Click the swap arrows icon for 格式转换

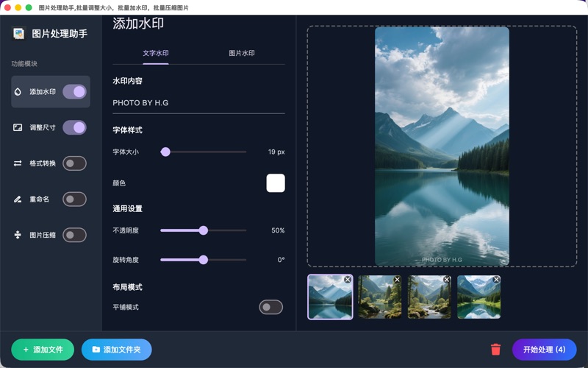point(18,163)
